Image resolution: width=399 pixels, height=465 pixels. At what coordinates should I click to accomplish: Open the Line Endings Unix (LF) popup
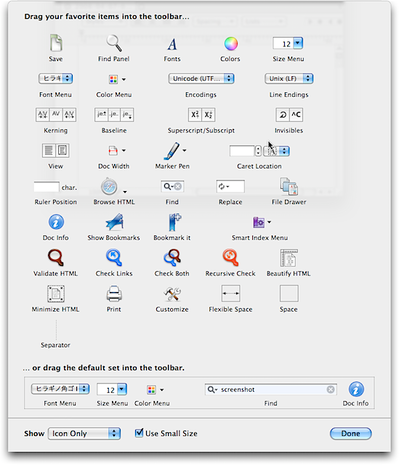(x=289, y=79)
